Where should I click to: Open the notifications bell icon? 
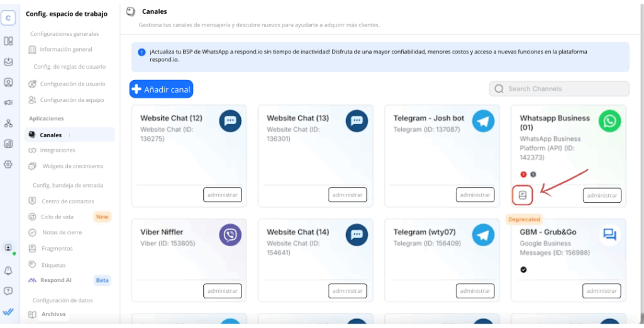pyautogui.click(x=8, y=271)
